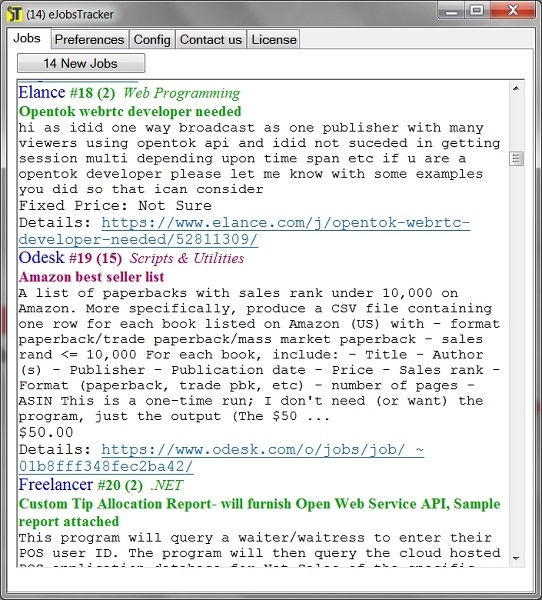Click the 14 New Jobs button
Image resolution: width=542 pixels, height=600 pixels.
point(81,63)
